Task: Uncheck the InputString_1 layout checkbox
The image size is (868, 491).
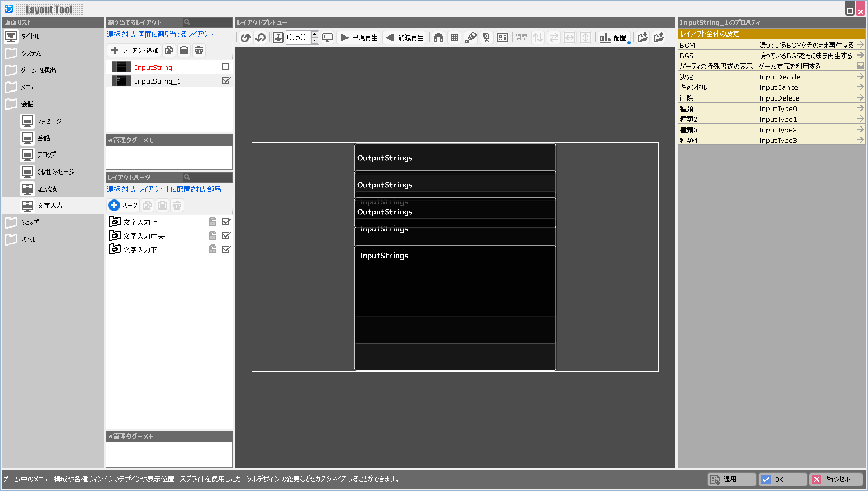Action: 226,81
